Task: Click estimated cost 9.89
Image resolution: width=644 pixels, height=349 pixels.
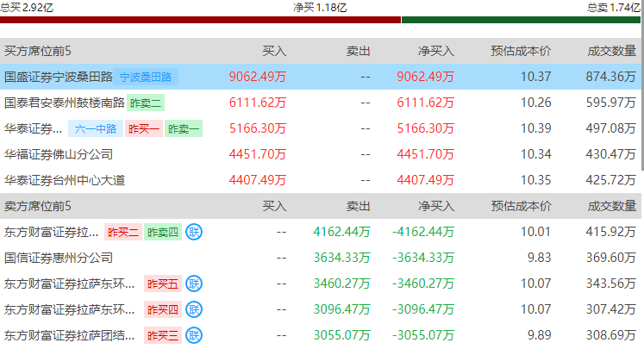Action: click(540, 335)
